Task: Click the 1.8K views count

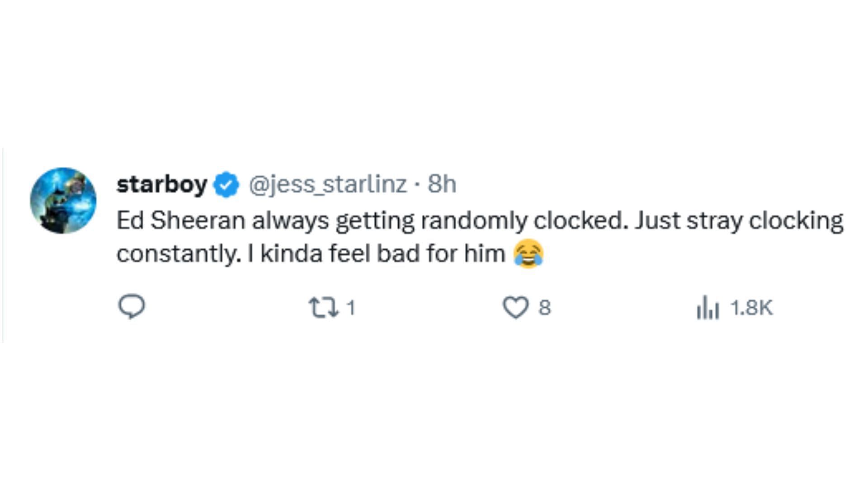Action: (x=751, y=308)
